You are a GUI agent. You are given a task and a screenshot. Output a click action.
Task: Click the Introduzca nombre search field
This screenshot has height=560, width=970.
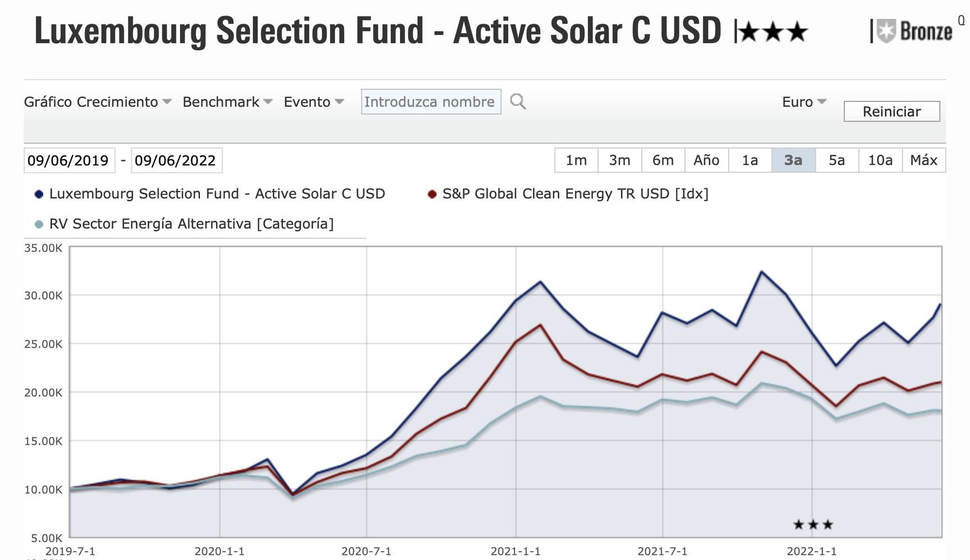tap(430, 102)
